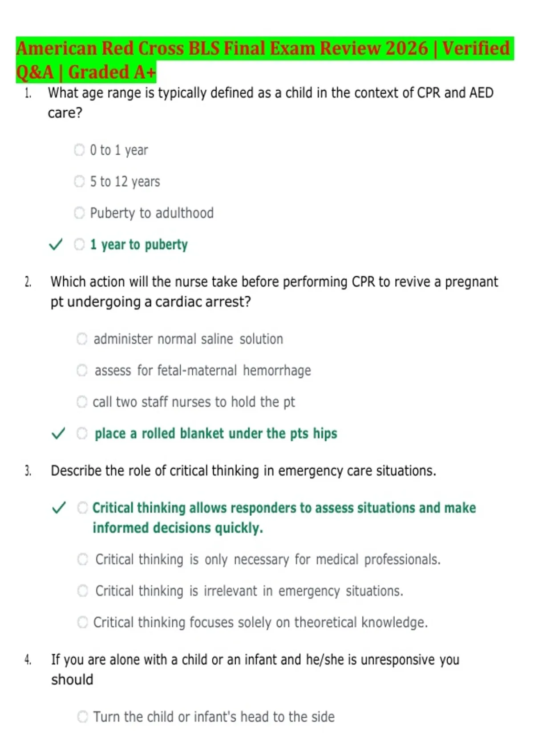This screenshot has height=756, width=534.
Task: Choose the '5 to 12 years' option
Action: coord(79,181)
